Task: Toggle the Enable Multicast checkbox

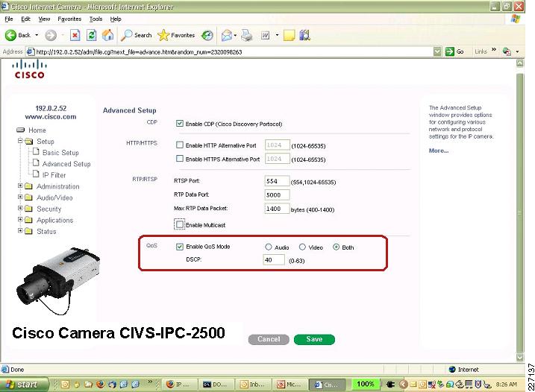Action: point(180,224)
